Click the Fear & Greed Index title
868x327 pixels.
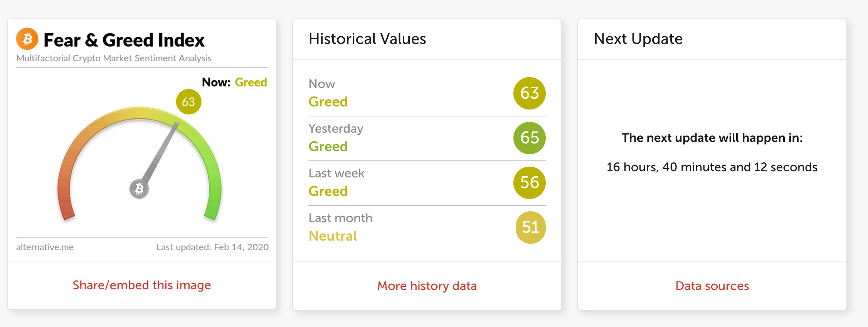[x=124, y=40]
